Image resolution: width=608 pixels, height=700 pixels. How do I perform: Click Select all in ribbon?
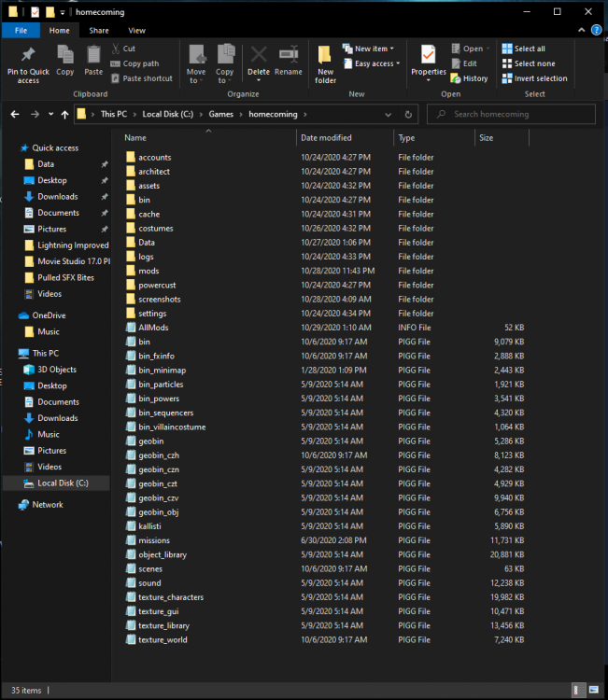[x=524, y=49]
